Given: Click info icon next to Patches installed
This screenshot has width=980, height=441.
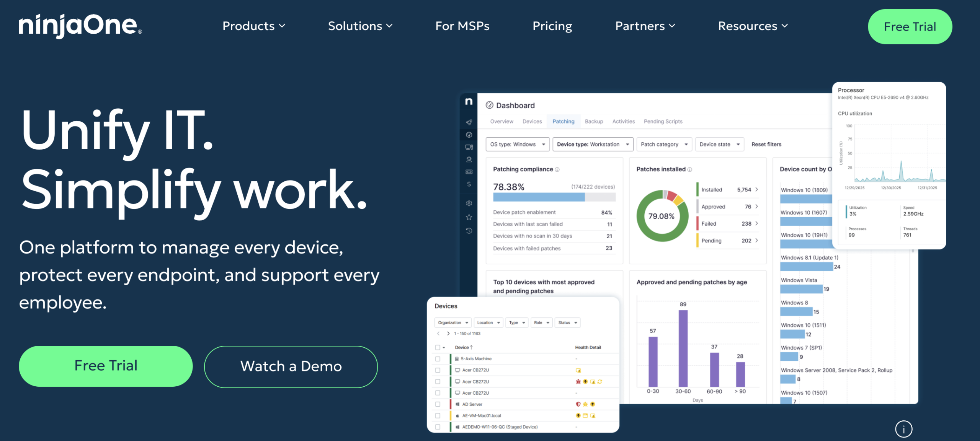Looking at the screenshot, I should click(x=689, y=169).
